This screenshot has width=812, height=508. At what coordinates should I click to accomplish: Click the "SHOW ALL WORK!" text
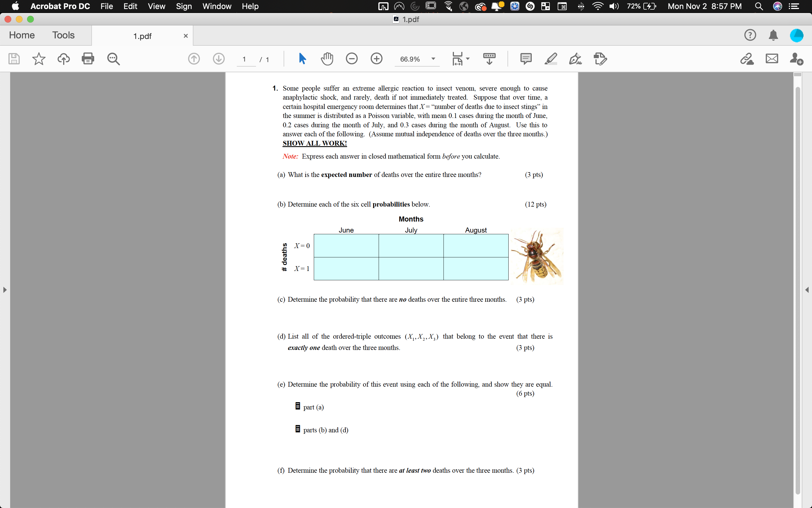[x=315, y=143]
